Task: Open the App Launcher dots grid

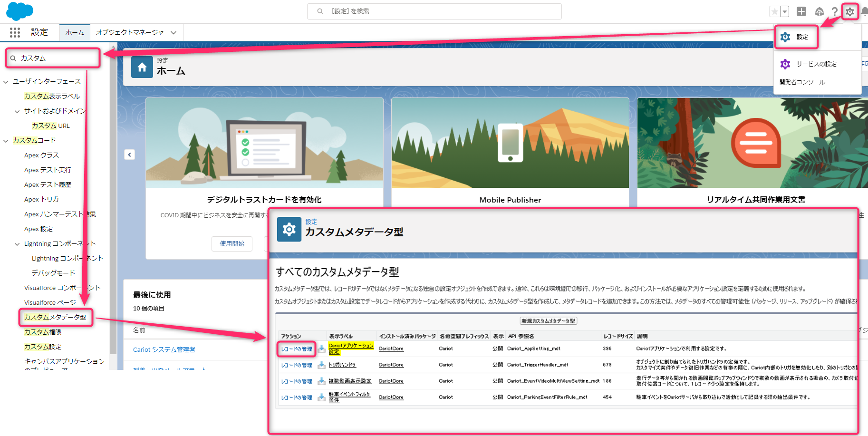Action: click(x=15, y=32)
